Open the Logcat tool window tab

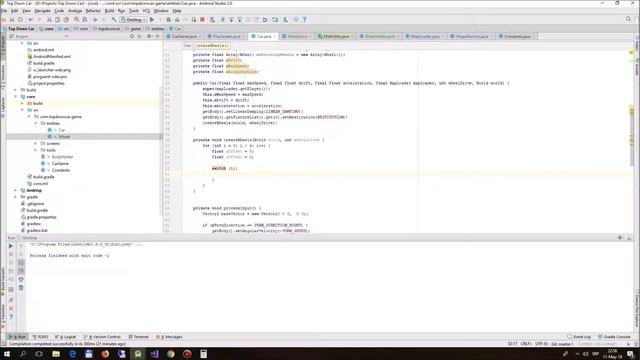pos(65,337)
